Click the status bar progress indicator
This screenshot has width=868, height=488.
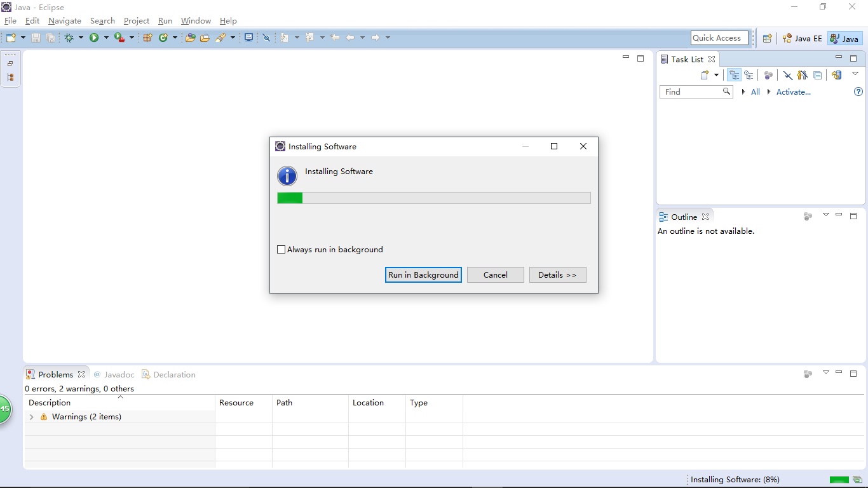[x=839, y=480]
